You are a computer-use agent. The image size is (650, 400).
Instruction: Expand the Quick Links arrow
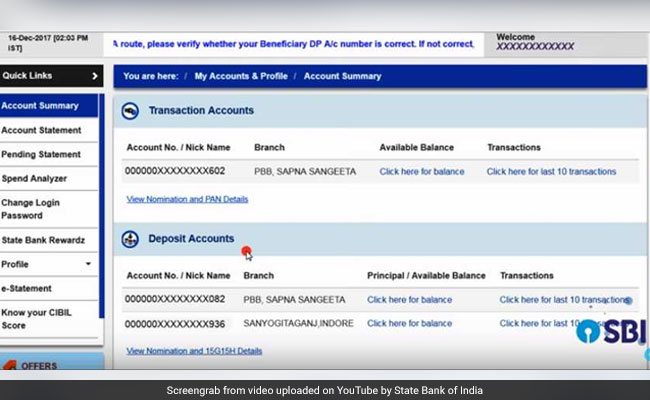click(95, 76)
